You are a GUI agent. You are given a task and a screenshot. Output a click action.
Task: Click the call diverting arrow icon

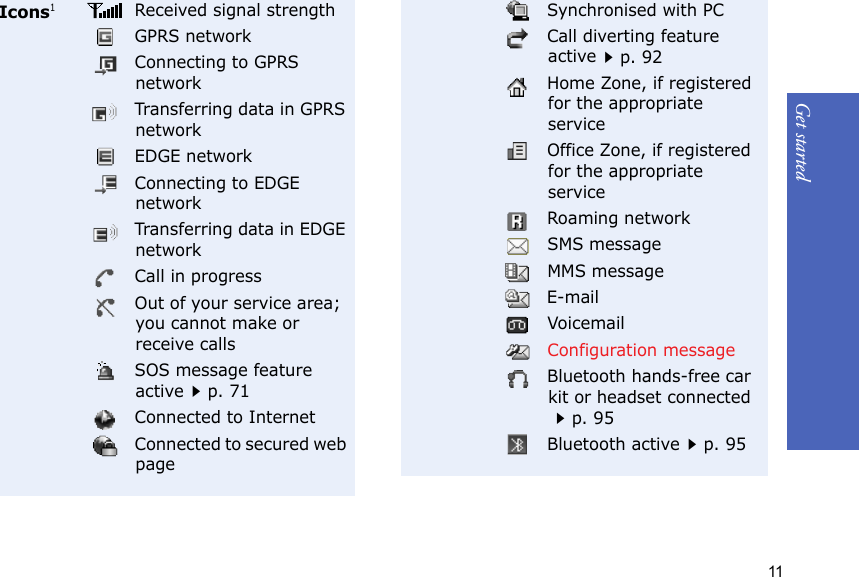(517, 39)
